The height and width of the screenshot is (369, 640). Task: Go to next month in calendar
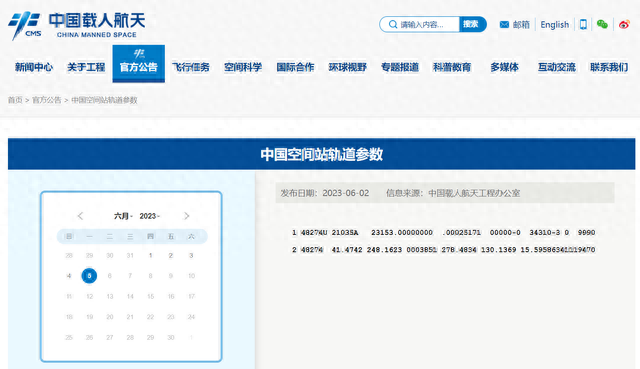pos(187,216)
